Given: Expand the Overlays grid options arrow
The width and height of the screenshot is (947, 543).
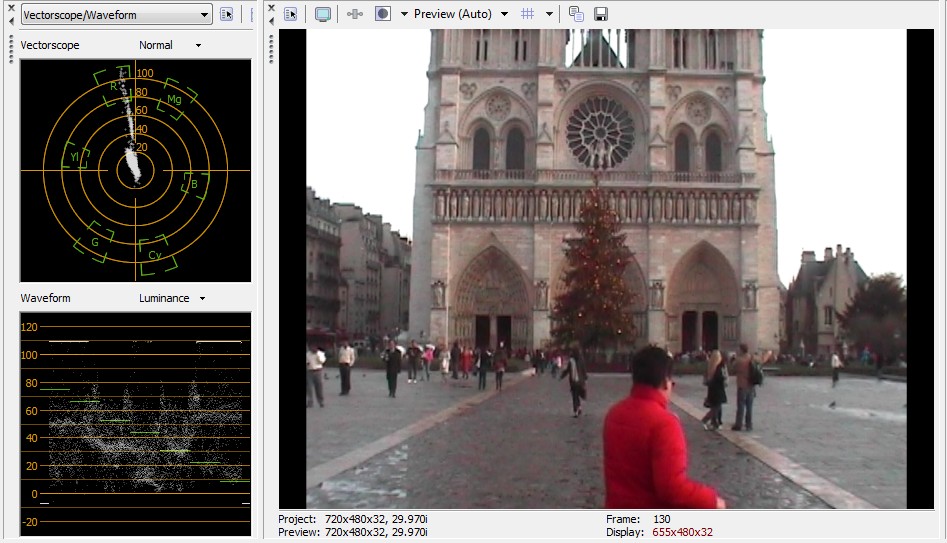Looking at the screenshot, I should (549, 14).
